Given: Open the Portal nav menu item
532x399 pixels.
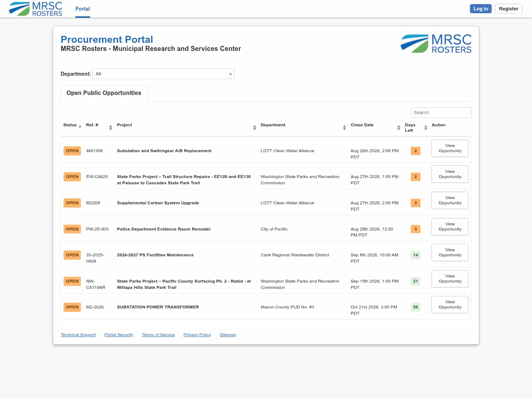Looking at the screenshot, I should [83, 9].
